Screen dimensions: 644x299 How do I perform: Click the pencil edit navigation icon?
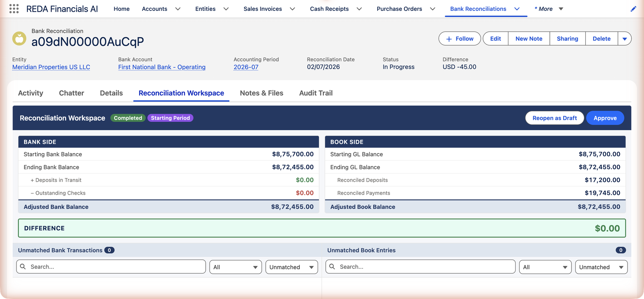[x=633, y=9]
